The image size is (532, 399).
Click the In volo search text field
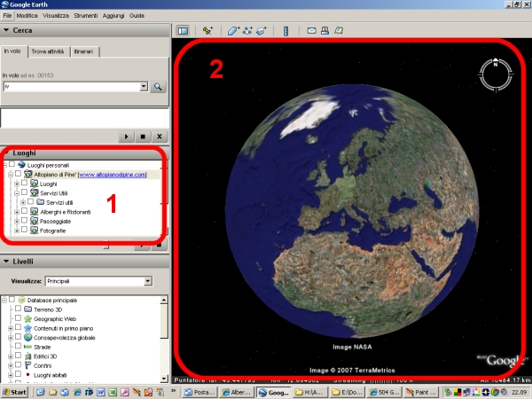[x=72, y=87]
